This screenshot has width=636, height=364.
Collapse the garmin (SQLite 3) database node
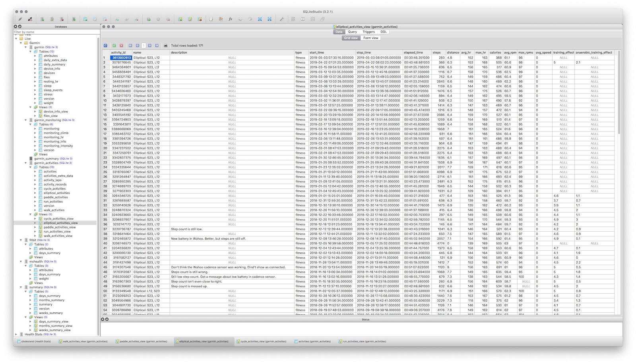(26, 47)
